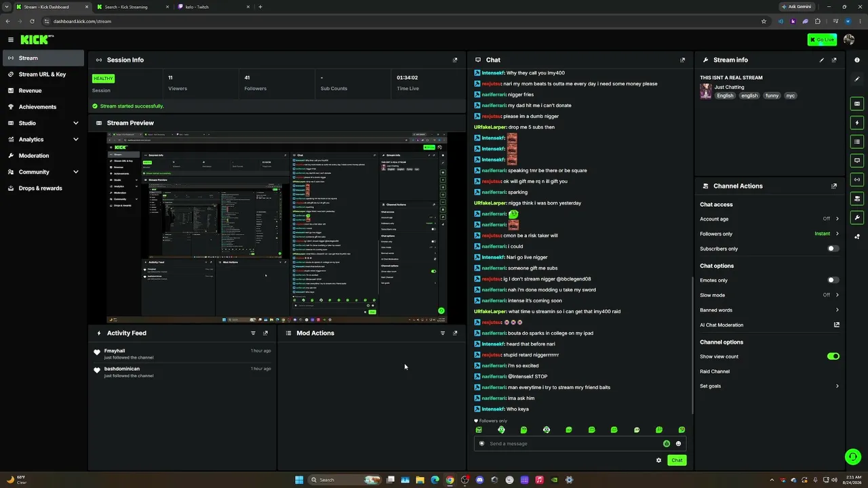
Task: Reload the dashboard page
Action: [x=32, y=21]
